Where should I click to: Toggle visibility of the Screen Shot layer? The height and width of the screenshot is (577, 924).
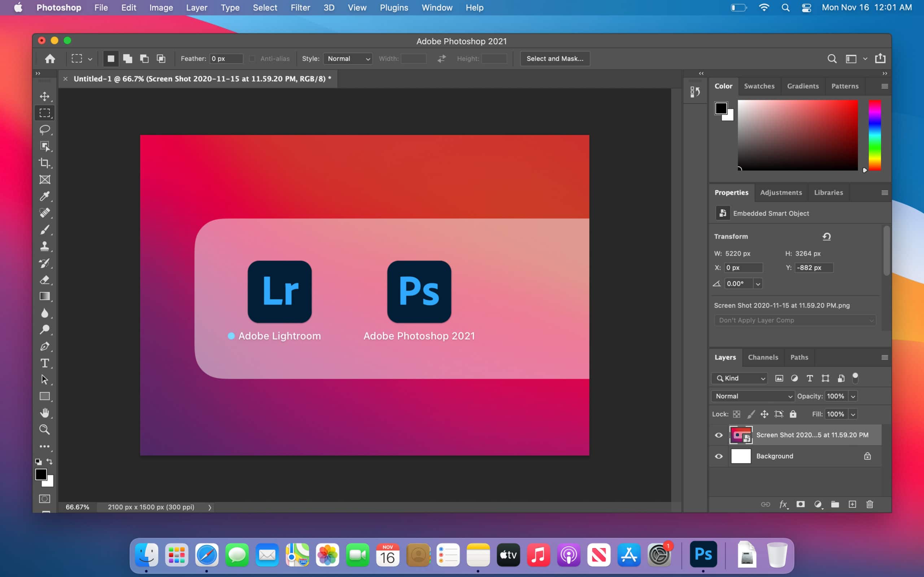[718, 435]
